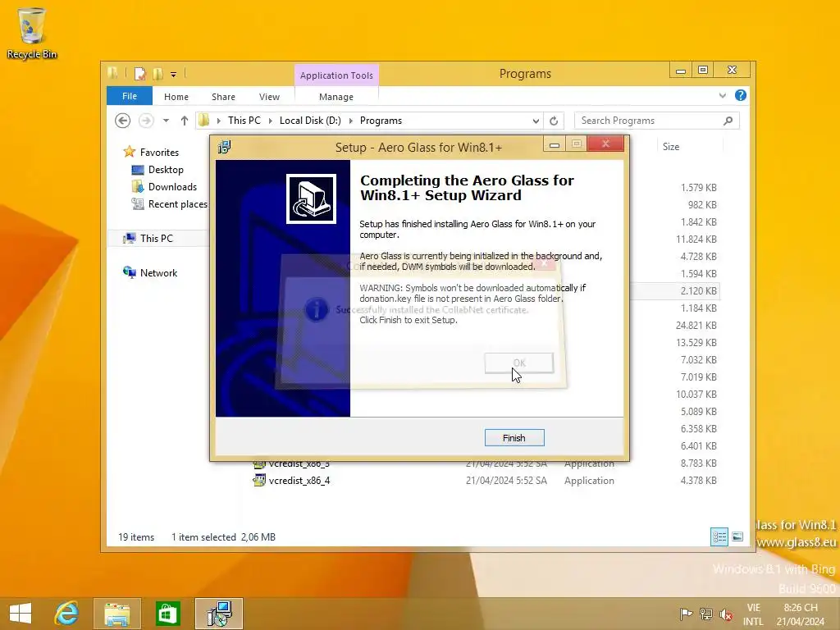Select Favorites in the navigation pane
840x630 pixels.
point(159,152)
